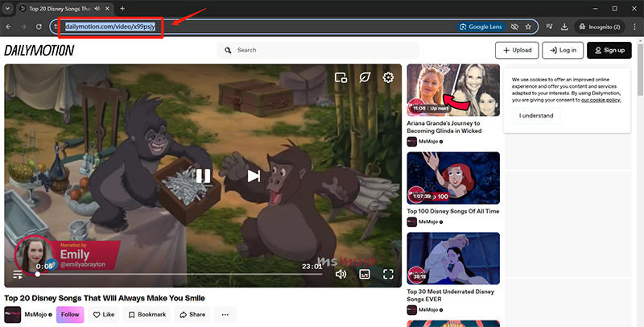Bookmark the browser page with star icon

528,27
